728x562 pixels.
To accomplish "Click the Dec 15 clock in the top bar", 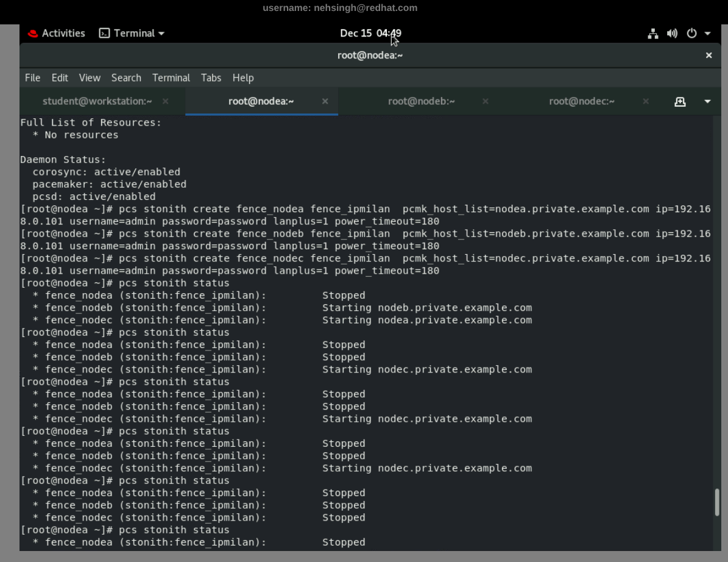I will [x=370, y=34].
